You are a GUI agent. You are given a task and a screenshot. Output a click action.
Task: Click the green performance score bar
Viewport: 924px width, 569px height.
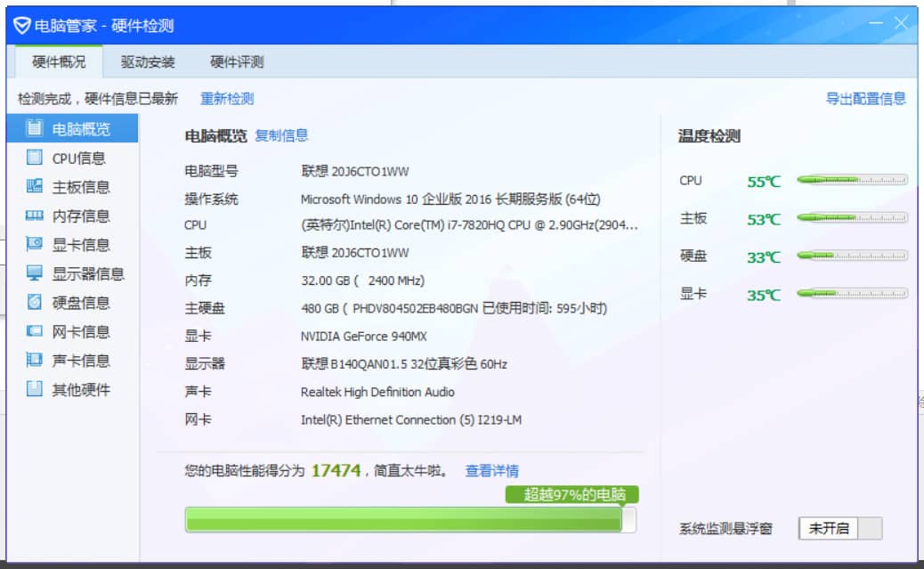point(410,519)
